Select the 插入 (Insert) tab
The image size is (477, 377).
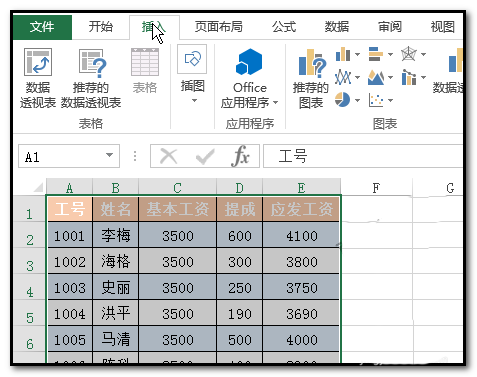pos(154,27)
